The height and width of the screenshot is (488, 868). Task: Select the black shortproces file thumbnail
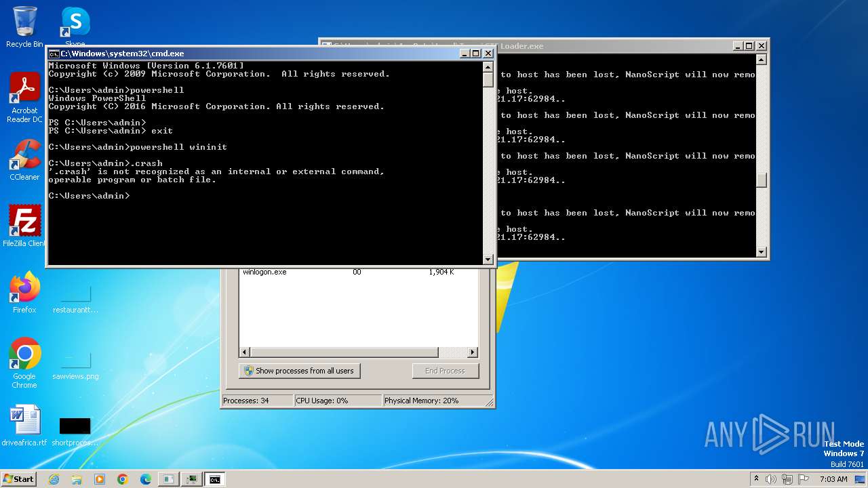click(75, 430)
